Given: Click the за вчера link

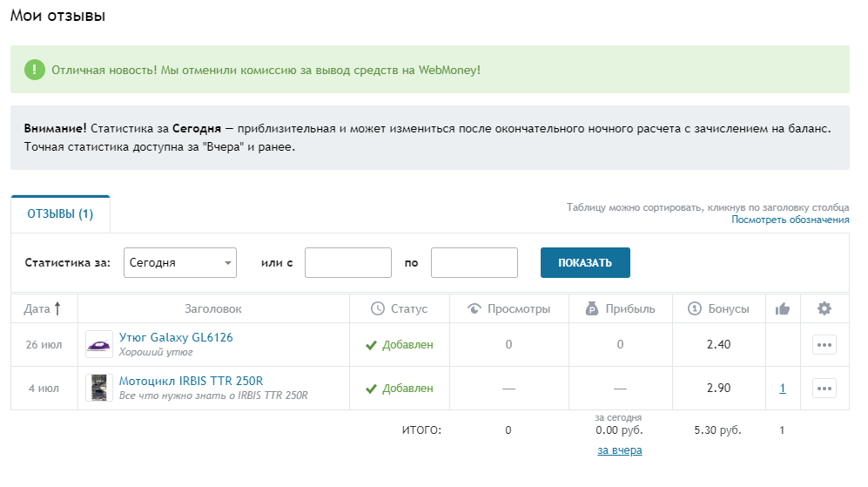Looking at the screenshot, I should 619,450.
